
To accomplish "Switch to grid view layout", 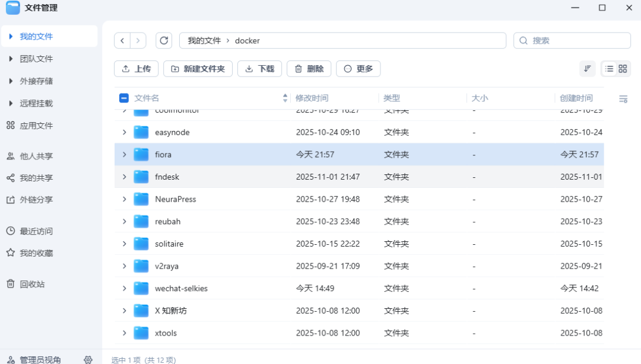I will [x=621, y=68].
